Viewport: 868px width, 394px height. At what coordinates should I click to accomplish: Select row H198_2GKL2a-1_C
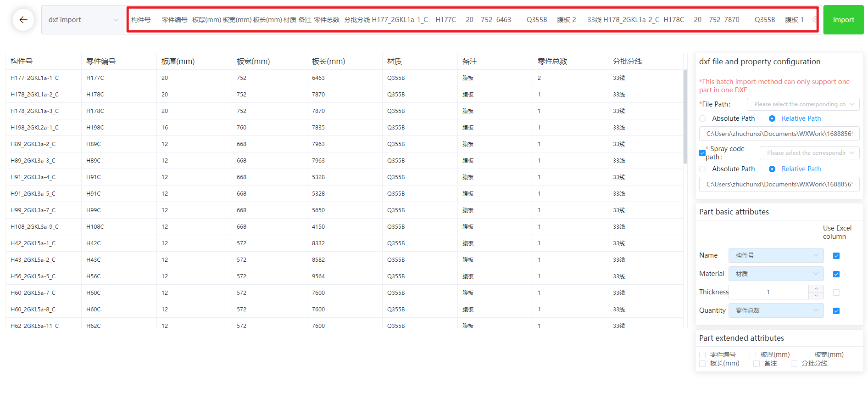click(345, 128)
